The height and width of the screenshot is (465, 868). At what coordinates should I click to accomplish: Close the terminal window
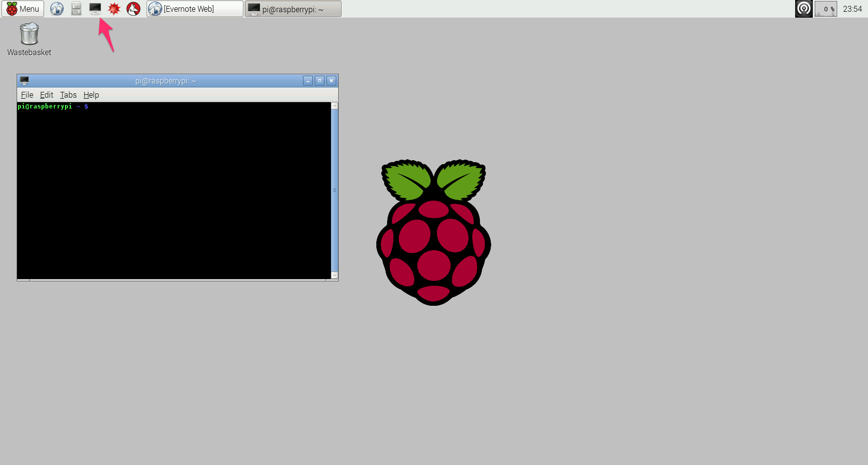click(331, 81)
